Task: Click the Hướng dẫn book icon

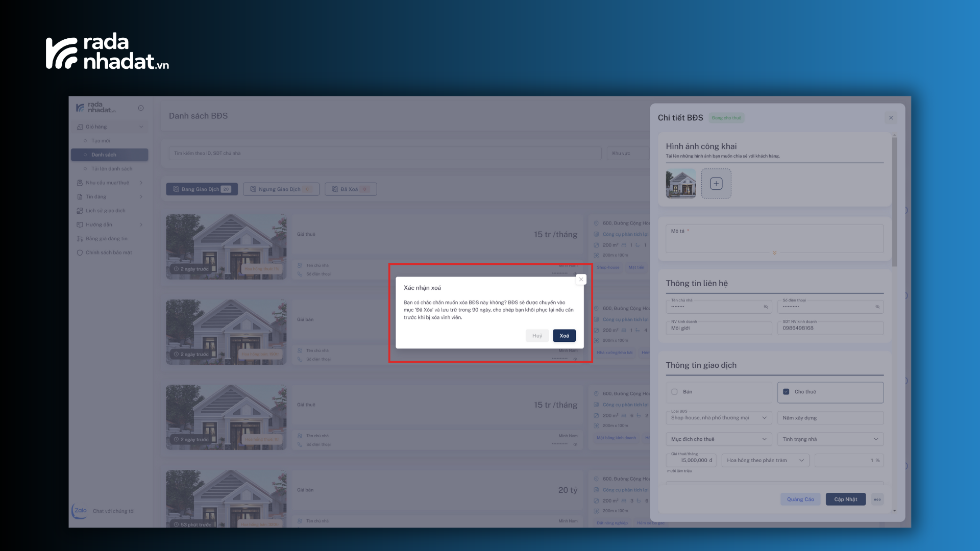Action: click(80, 224)
